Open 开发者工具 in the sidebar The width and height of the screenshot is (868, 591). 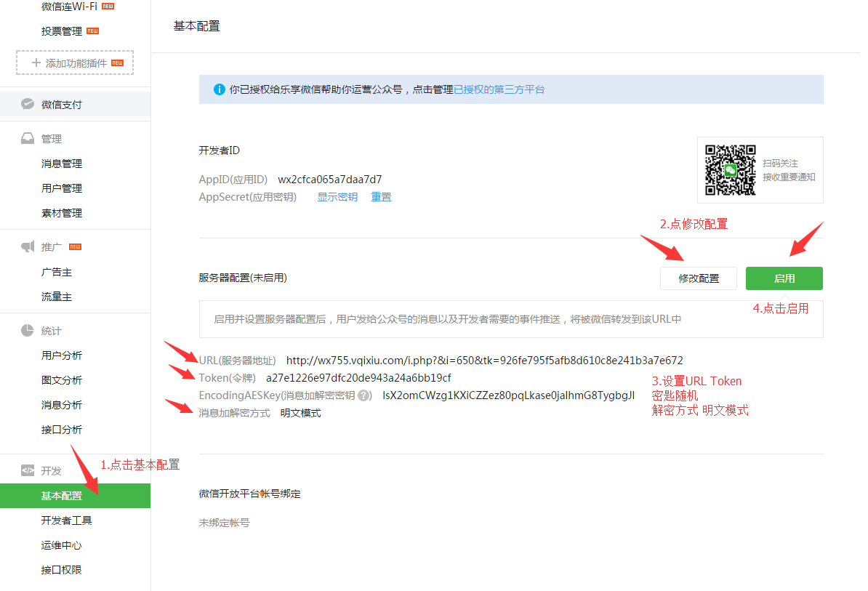click(67, 520)
